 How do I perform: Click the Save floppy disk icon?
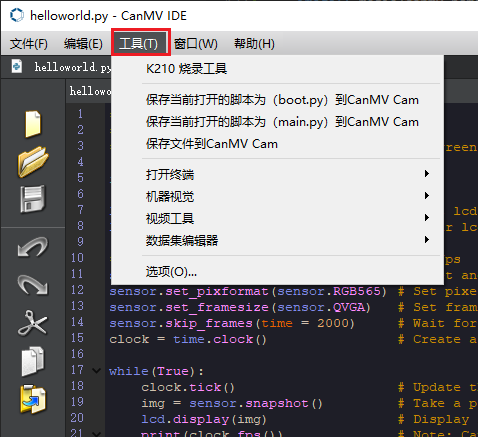pos(33,199)
